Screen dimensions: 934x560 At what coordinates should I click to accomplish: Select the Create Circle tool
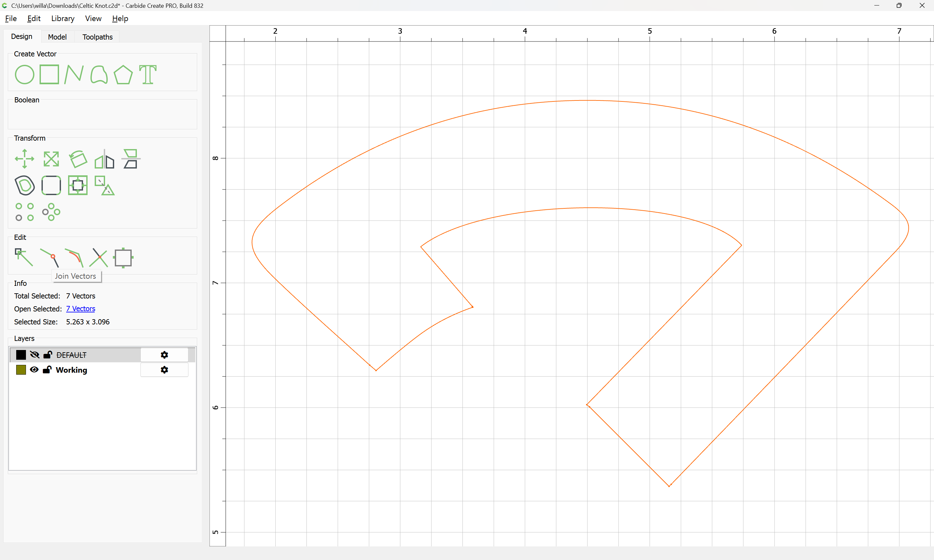[25, 74]
